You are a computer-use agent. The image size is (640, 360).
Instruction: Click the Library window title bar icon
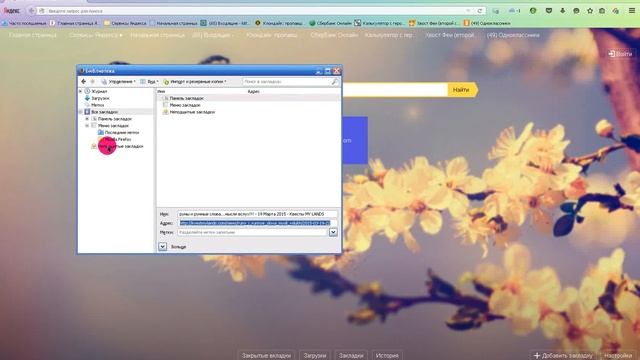[81, 71]
